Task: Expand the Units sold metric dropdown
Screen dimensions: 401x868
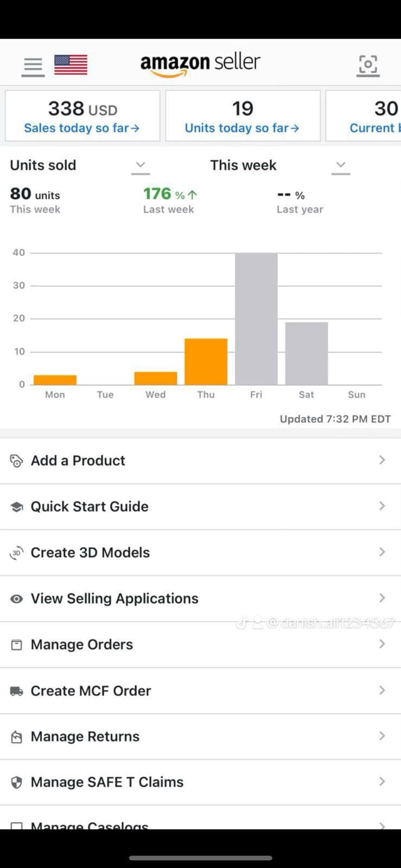Action: click(141, 165)
